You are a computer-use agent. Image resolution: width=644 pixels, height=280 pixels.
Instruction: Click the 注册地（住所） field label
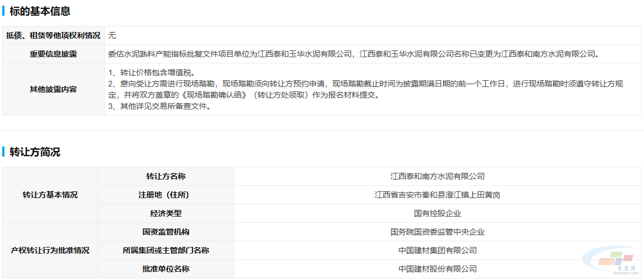click(x=165, y=195)
